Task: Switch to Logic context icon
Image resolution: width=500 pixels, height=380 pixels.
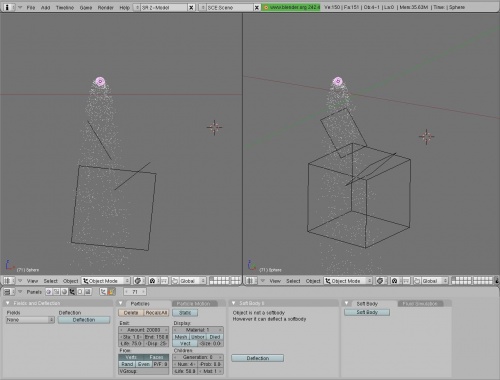Action: (x=49, y=292)
